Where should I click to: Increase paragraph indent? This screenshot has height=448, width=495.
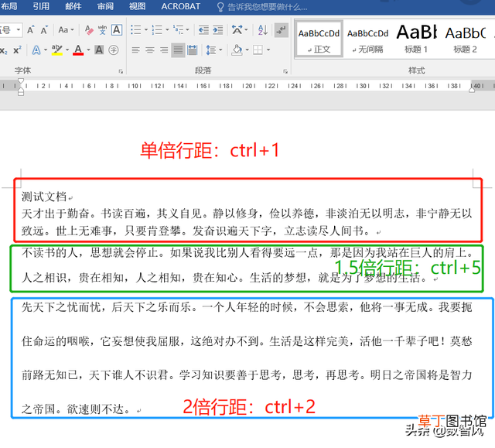[x=218, y=30]
